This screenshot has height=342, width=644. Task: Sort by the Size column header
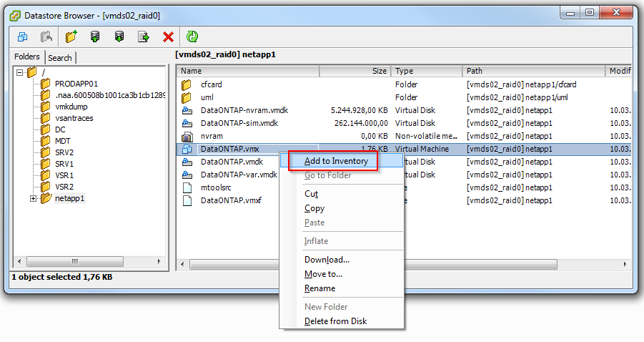point(355,71)
